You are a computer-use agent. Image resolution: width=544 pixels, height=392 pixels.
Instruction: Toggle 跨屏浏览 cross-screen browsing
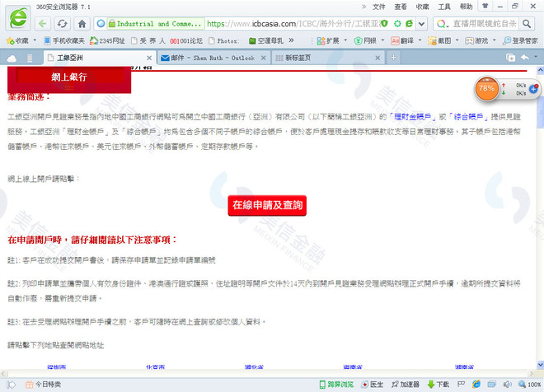tap(336, 384)
